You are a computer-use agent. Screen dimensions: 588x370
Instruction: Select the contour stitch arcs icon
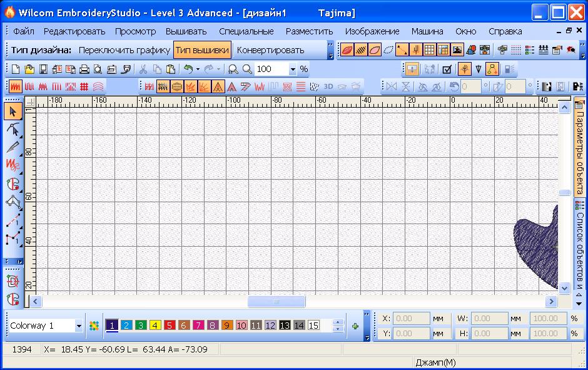tap(98, 86)
